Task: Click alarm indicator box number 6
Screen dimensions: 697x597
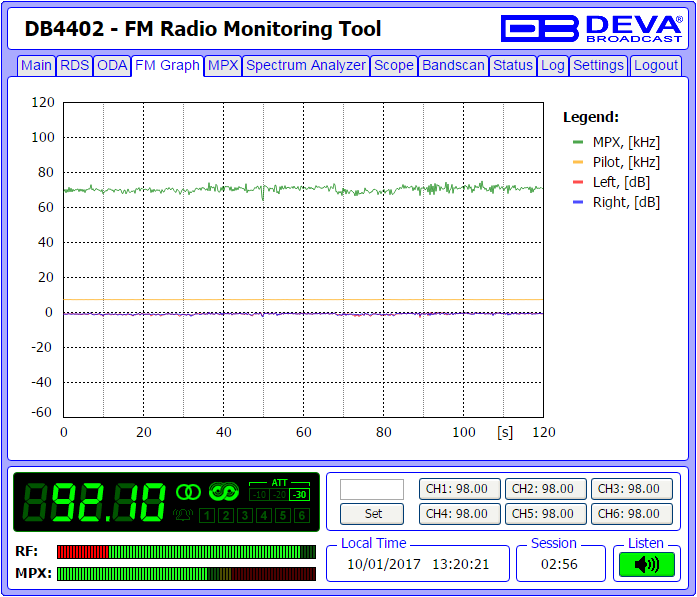Action: tap(302, 516)
